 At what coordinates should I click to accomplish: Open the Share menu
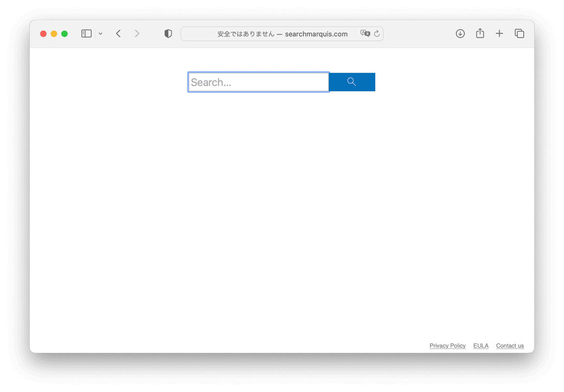pos(480,33)
